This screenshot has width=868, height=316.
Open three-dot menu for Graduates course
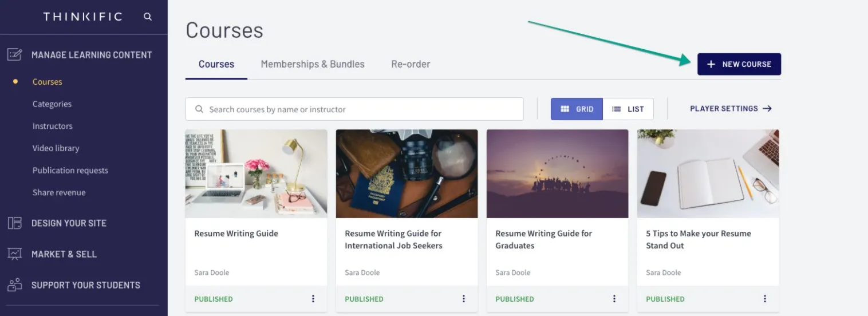click(614, 299)
